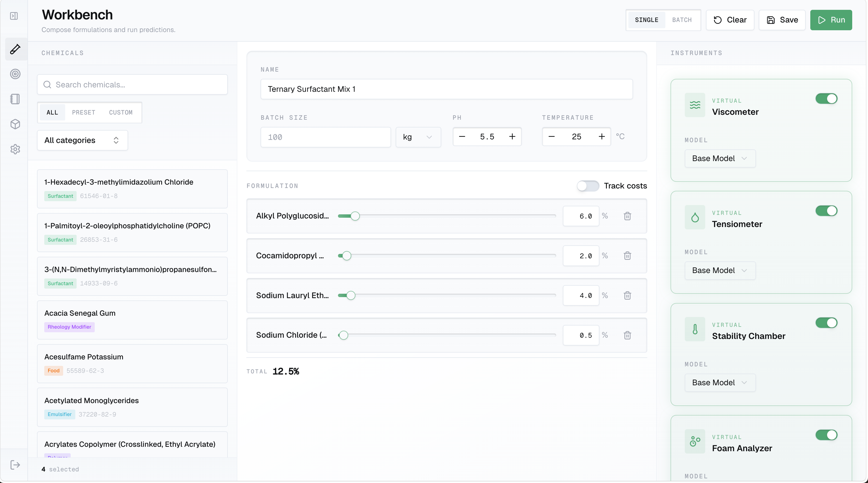868x483 pixels.
Task: Edit Sodium Chloride 0.5 percent field
Action: click(581, 335)
